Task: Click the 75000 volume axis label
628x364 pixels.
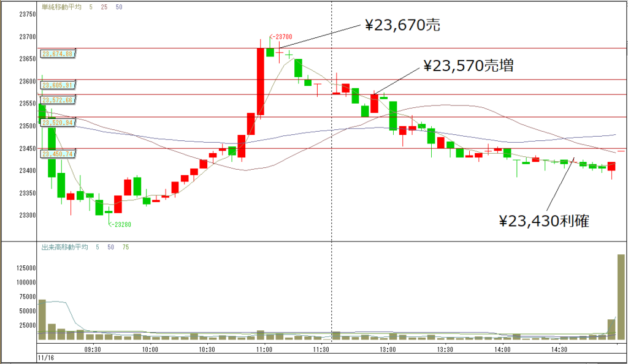Action: click(28, 297)
